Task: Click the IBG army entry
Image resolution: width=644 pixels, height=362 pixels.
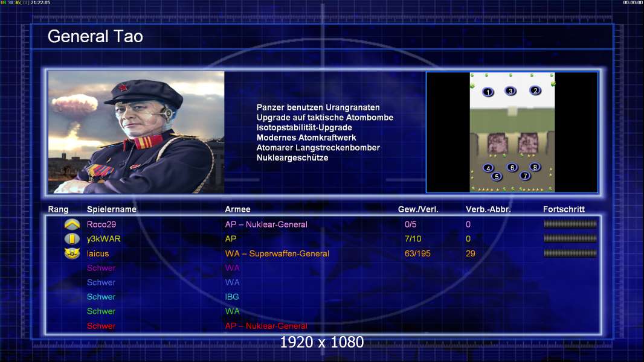Action: [x=231, y=296]
